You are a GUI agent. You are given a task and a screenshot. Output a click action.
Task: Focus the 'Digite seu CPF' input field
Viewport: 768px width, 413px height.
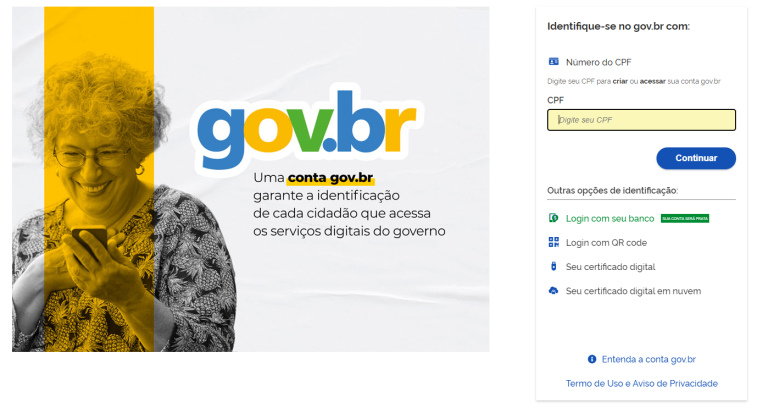tap(641, 120)
